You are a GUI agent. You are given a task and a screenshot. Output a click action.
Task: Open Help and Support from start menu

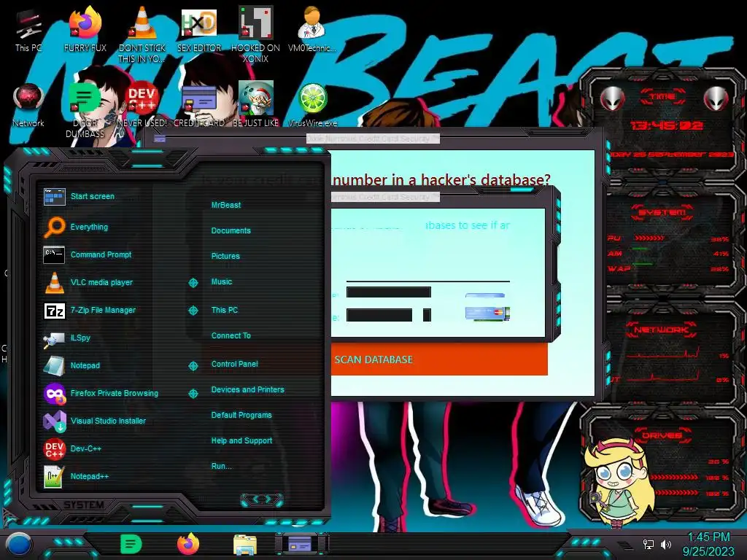click(241, 441)
